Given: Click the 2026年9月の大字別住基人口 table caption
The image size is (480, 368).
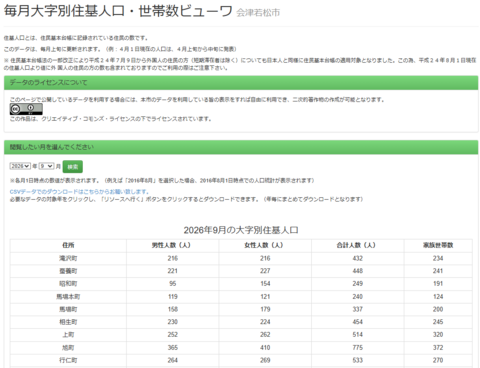Looking at the screenshot, I should pos(241,230).
